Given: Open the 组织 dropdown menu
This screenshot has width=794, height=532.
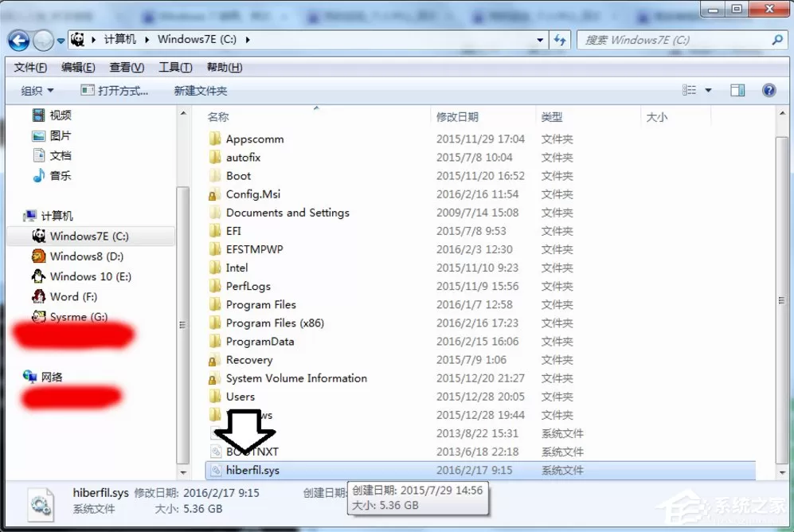Looking at the screenshot, I should [x=37, y=91].
